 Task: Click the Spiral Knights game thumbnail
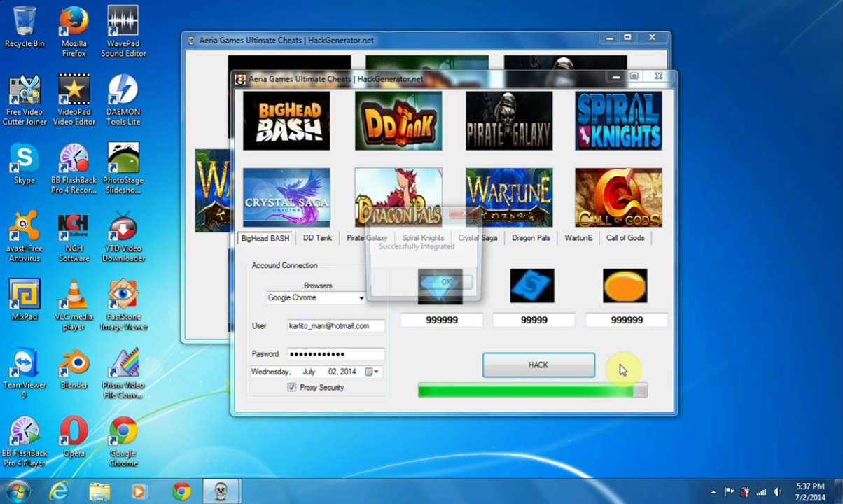[x=618, y=120]
